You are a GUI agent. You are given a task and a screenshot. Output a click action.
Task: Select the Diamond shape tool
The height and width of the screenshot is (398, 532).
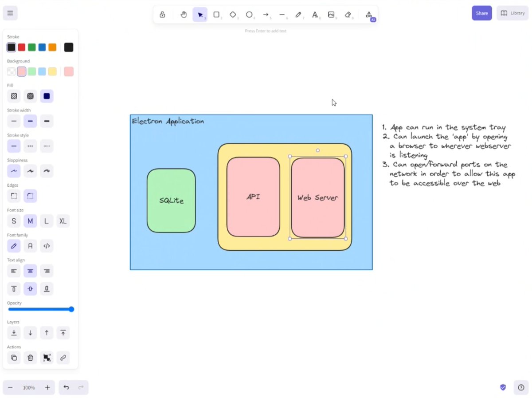(x=233, y=15)
